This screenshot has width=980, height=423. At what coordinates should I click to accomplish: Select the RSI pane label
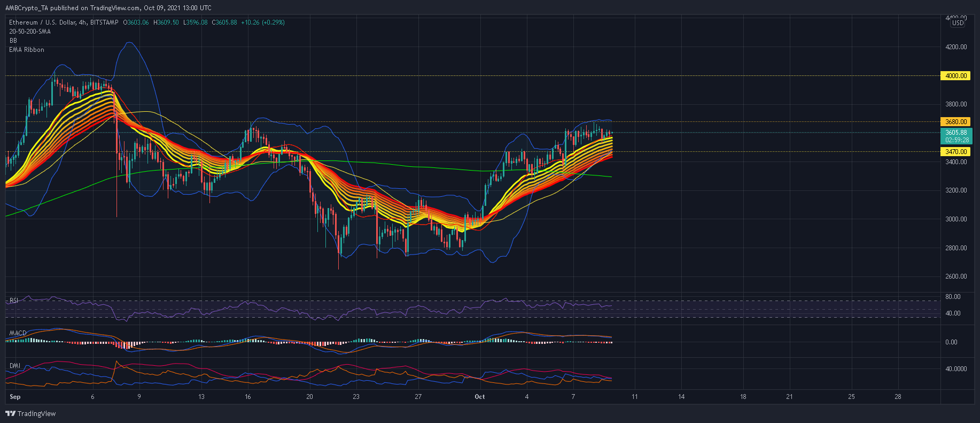pyautogui.click(x=14, y=301)
